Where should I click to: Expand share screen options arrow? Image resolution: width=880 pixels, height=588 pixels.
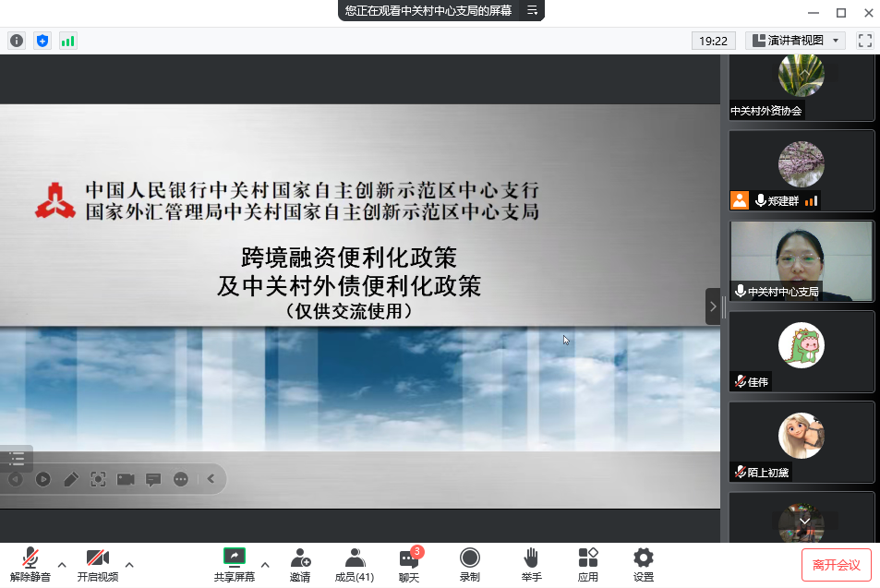(265, 564)
